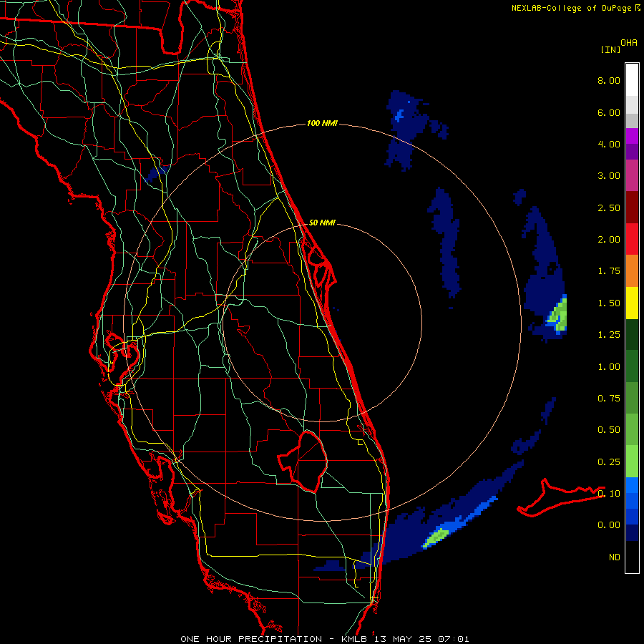Pick the bright purple legend swatch

[x=632, y=136]
